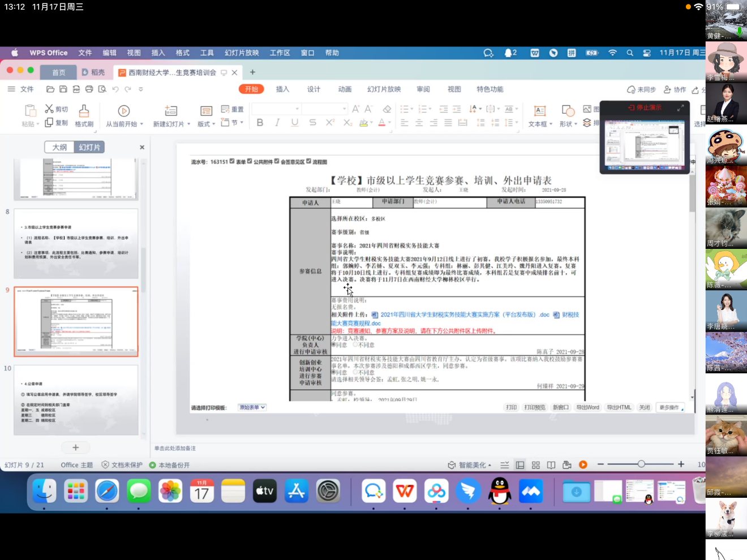The width and height of the screenshot is (747, 560).
Task: Select 不同意 radio in 创新创业培训中心 row
Action: (x=355, y=372)
